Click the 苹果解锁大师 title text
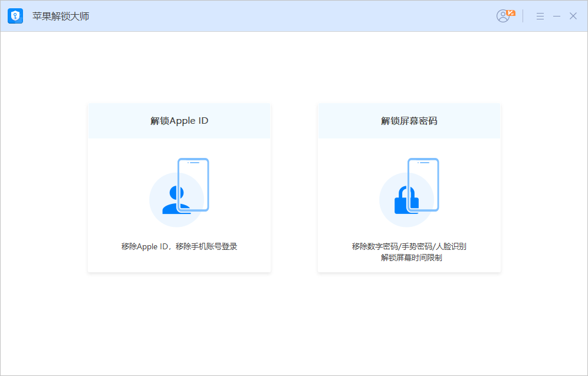Image resolution: width=588 pixels, height=376 pixels. (61, 17)
